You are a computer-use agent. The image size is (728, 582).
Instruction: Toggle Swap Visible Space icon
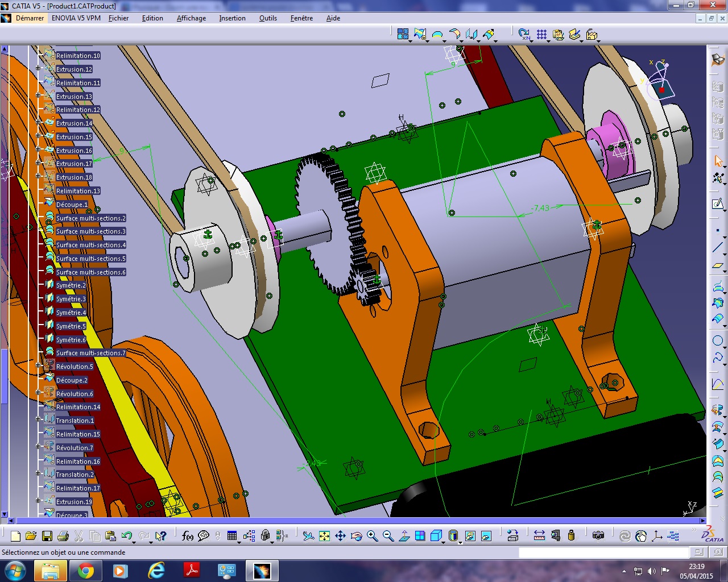[486, 536]
